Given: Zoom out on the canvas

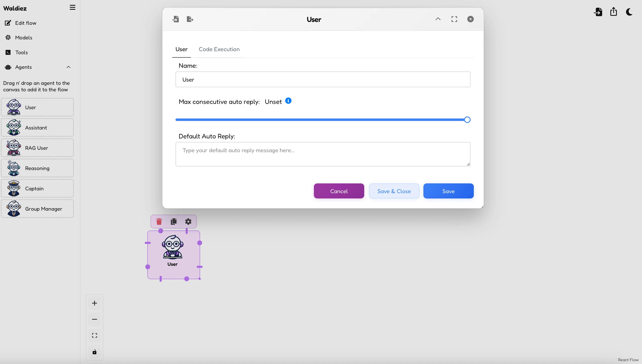Looking at the screenshot, I should pyautogui.click(x=95, y=319).
